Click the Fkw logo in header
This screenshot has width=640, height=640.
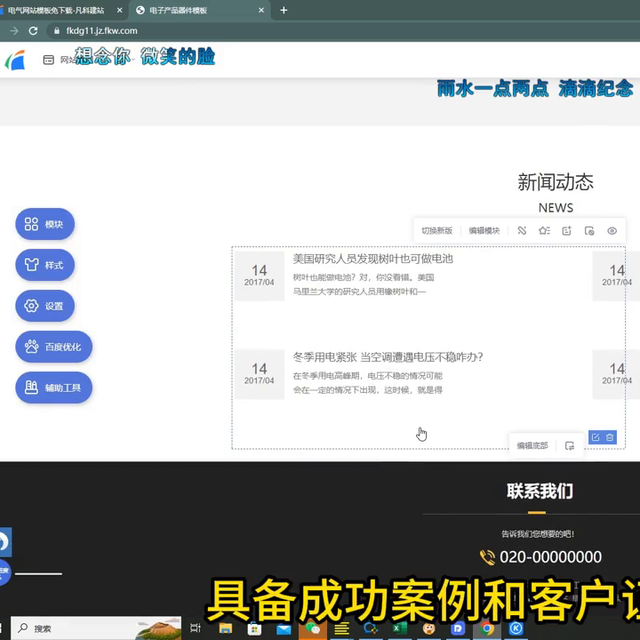[15, 60]
